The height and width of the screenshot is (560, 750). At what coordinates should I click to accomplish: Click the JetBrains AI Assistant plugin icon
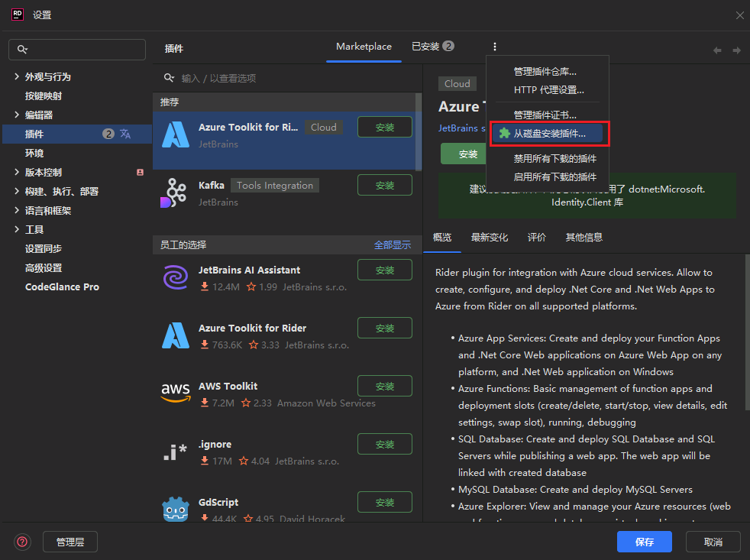coord(175,277)
